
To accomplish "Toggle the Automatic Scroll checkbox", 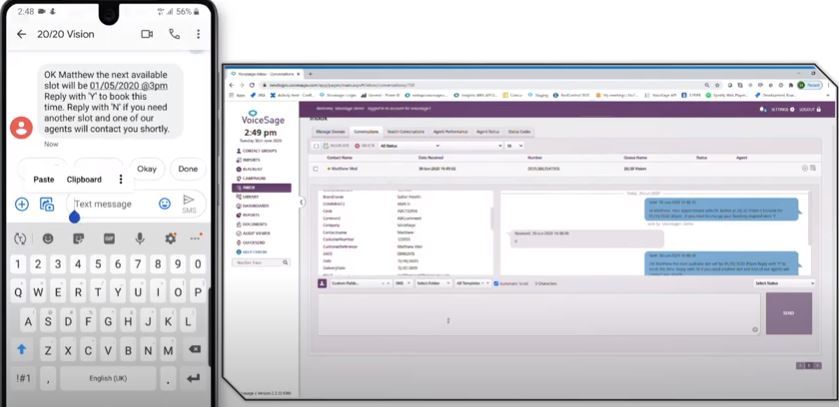I will click(x=496, y=283).
